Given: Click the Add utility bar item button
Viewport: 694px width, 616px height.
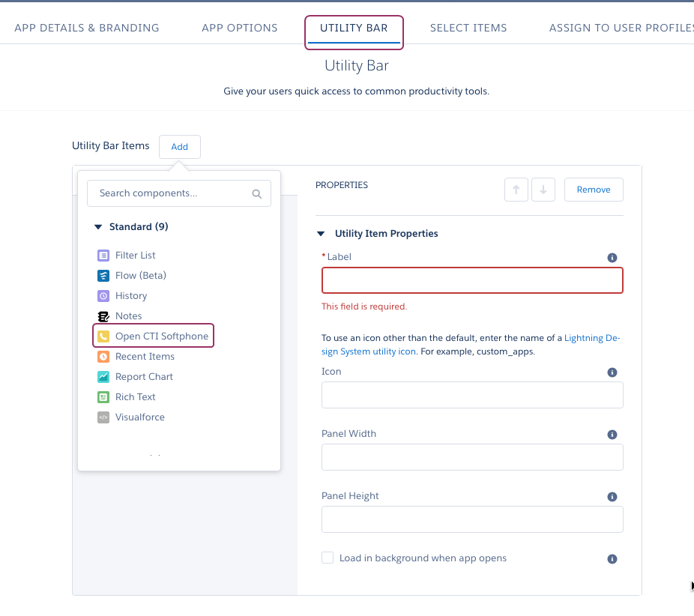Looking at the screenshot, I should [180, 147].
